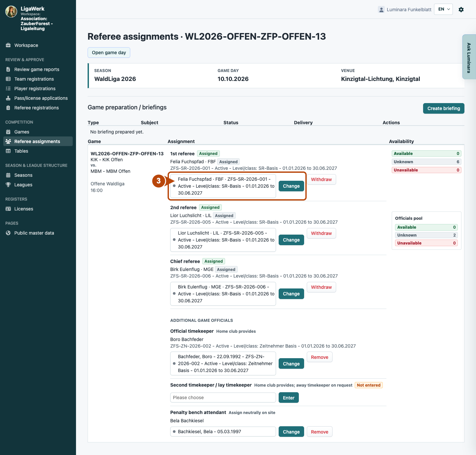Go to Review game reports page
The height and width of the screenshot is (455, 476).
(37, 69)
